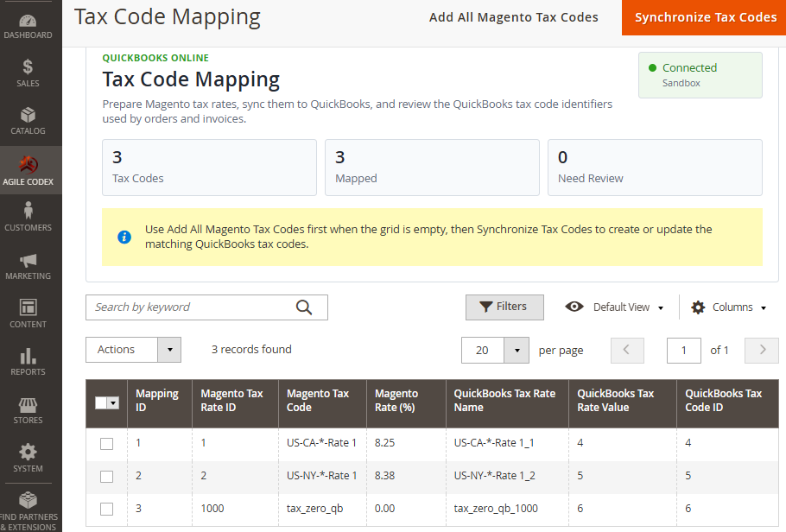
Task: Sort by QuickBooks Tax Rate Name header
Action: 507,403
